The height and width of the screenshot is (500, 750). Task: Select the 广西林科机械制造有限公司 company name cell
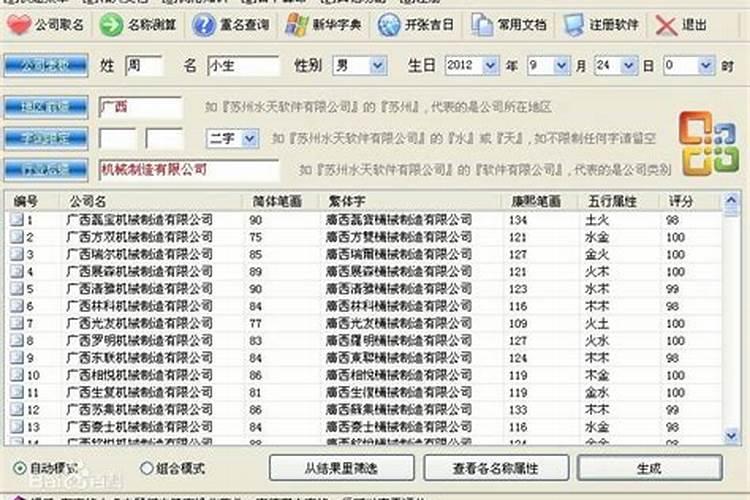[x=139, y=306]
